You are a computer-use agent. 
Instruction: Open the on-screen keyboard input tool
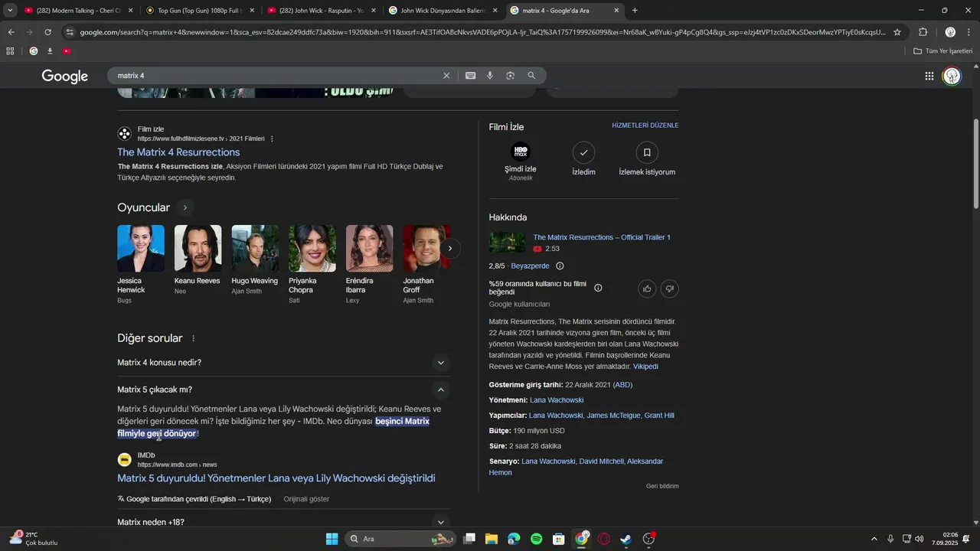point(470,76)
